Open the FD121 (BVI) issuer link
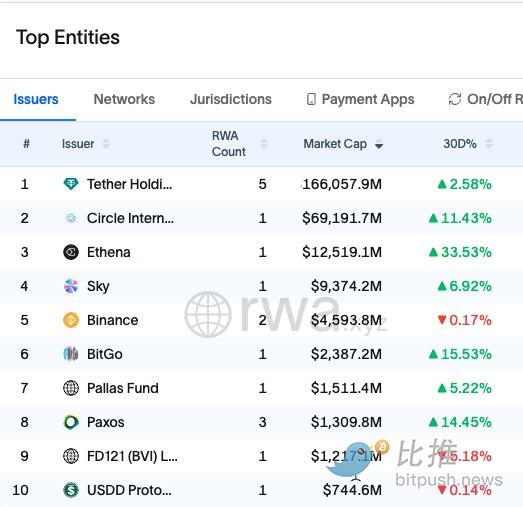Image resolution: width=523 pixels, height=507 pixels. click(x=132, y=456)
